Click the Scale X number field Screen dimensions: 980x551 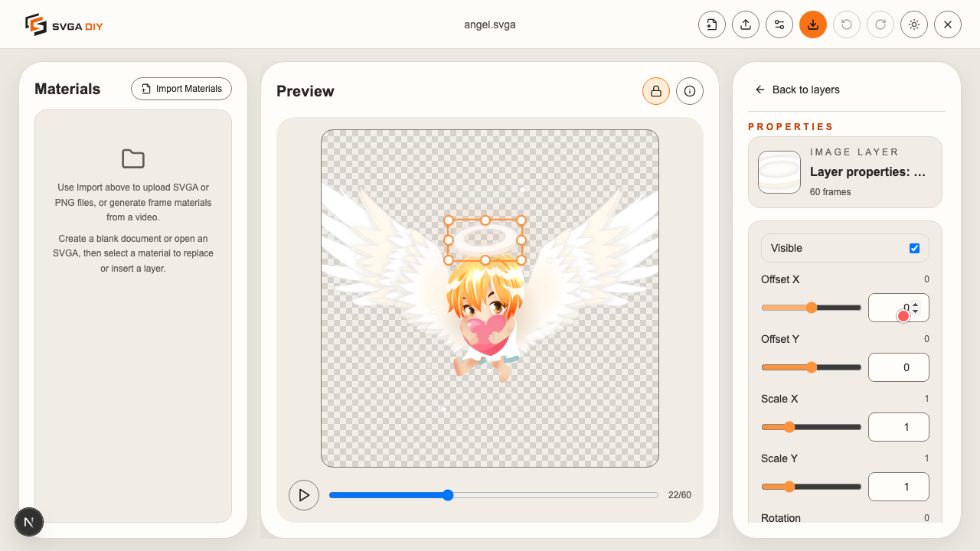[899, 427]
